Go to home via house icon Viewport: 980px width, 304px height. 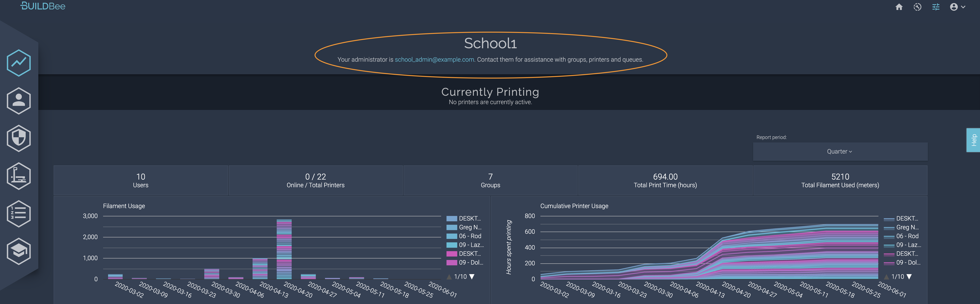[x=899, y=7]
